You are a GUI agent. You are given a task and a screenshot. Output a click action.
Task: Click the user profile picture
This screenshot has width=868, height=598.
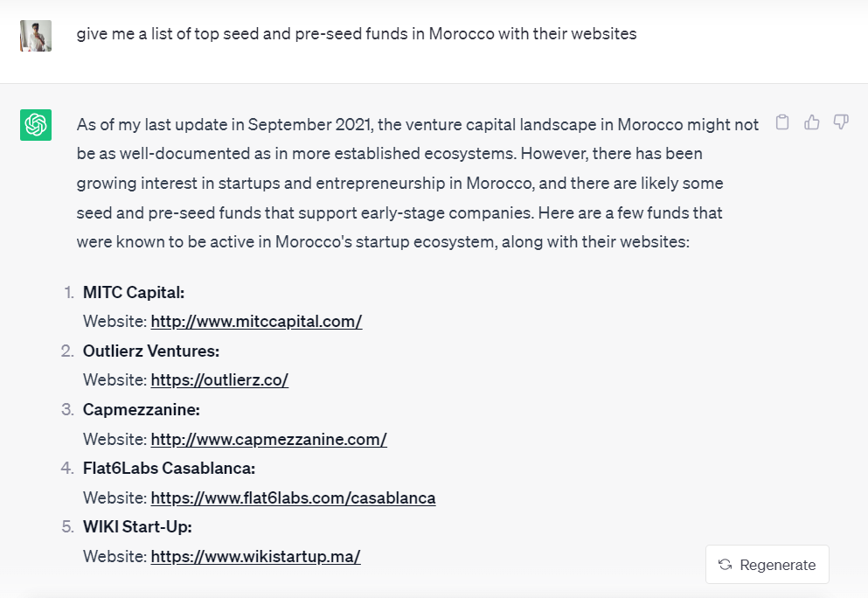36,36
